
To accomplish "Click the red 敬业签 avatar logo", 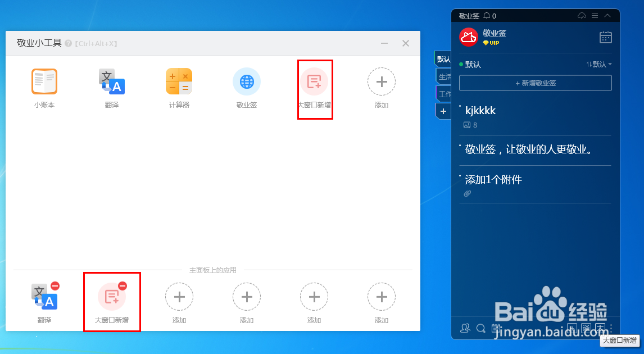I will 469,38.
